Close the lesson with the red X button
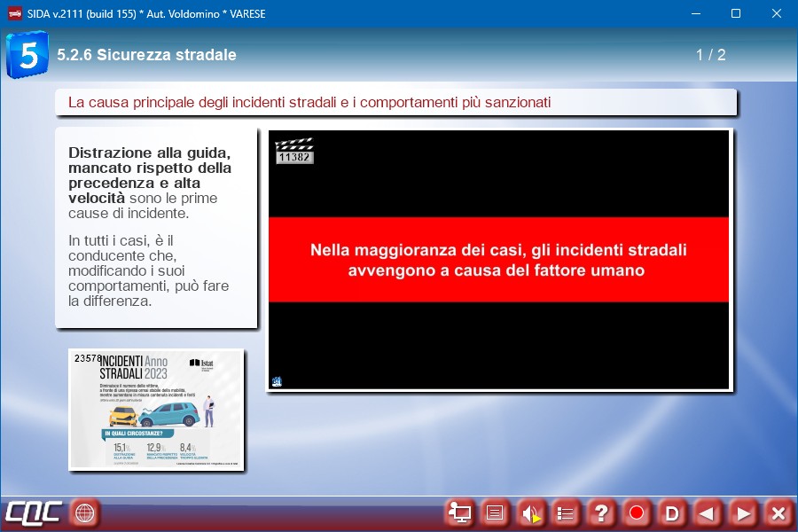 [x=778, y=512]
